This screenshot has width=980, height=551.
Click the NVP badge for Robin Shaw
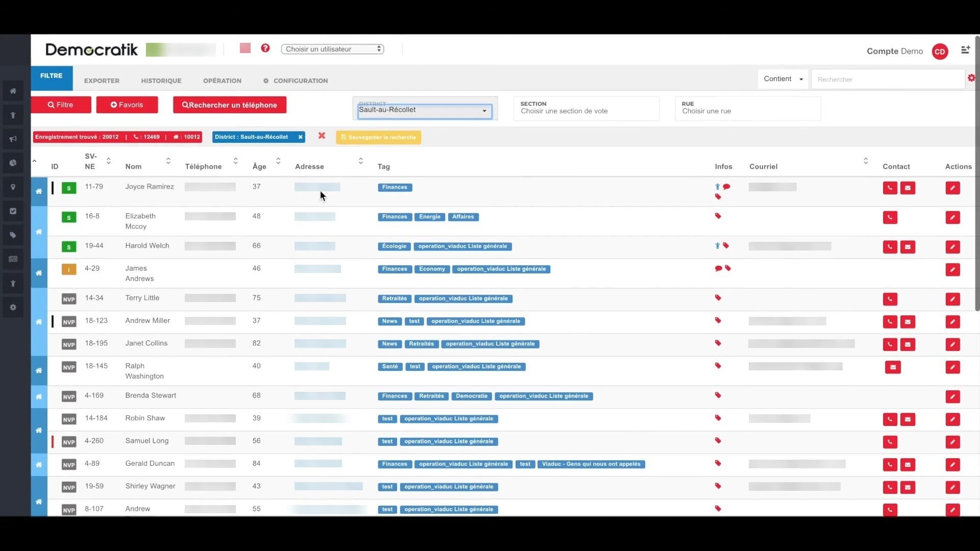[69, 419]
